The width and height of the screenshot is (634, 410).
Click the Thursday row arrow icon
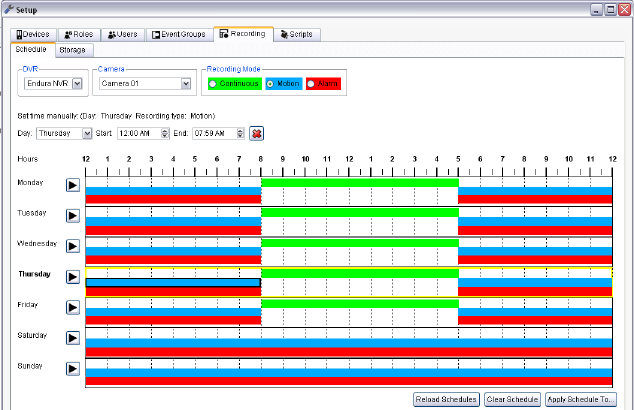click(73, 276)
